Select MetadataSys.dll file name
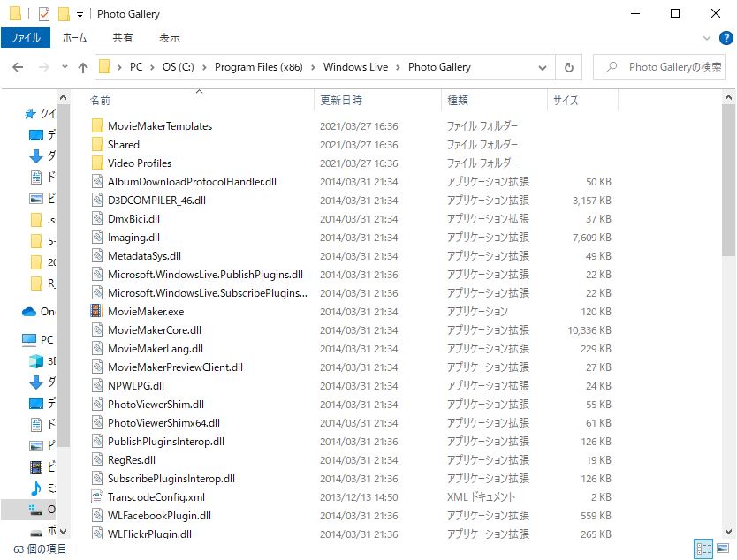 click(144, 256)
